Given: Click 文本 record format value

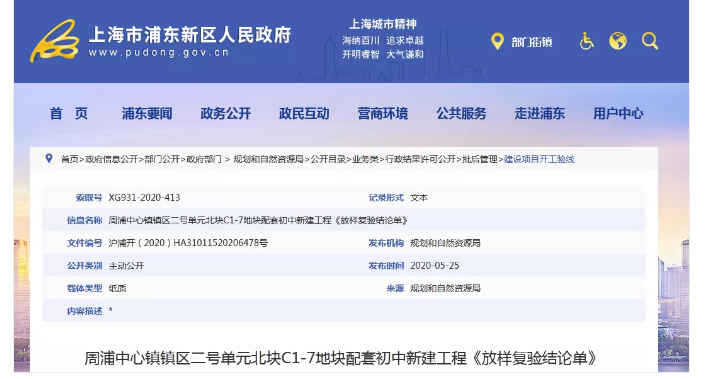Looking at the screenshot, I should point(419,198).
